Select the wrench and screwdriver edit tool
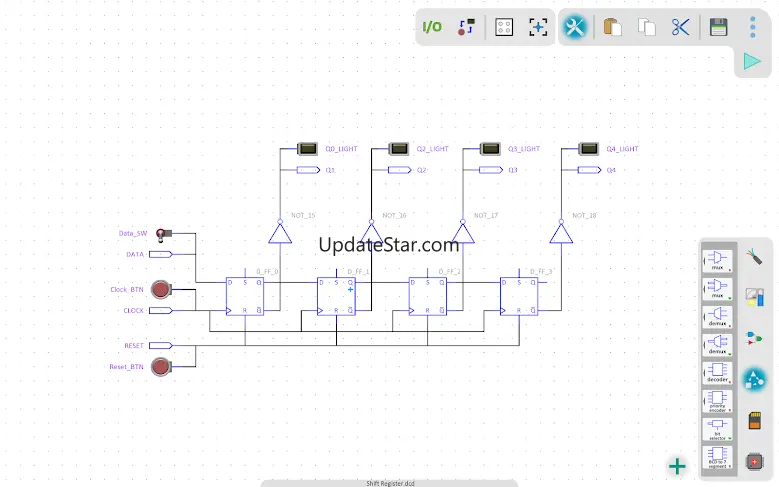 [x=575, y=27]
